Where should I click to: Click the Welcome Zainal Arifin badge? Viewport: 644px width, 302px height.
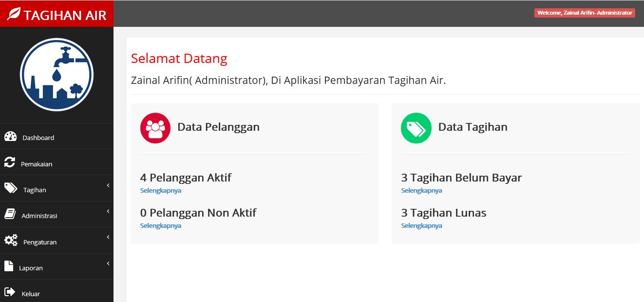pos(584,13)
